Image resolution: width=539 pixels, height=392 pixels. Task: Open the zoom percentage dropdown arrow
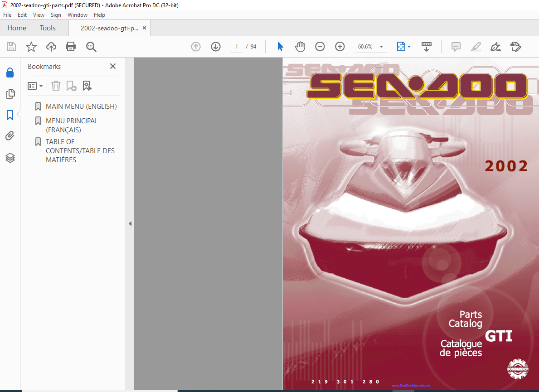click(x=381, y=47)
